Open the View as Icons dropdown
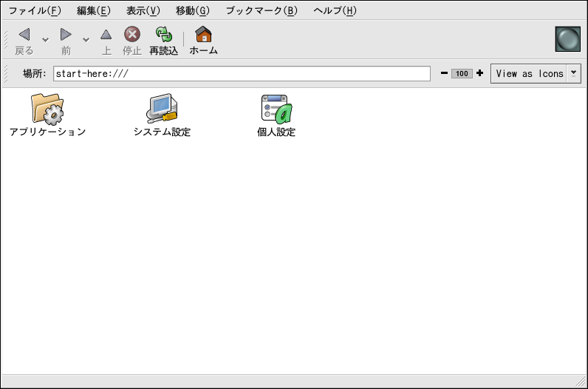This screenshot has height=389, width=588. (x=536, y=74)
